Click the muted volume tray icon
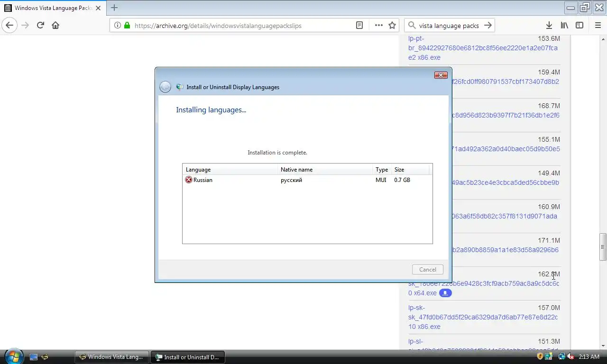This screenshot has width=607, height=364. 570,356
